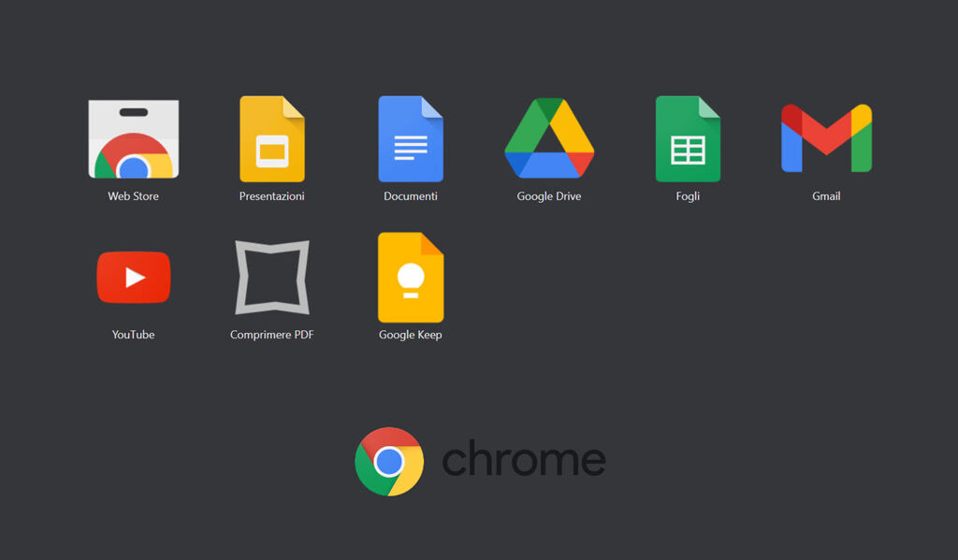
Task: Click the "Documenti" label
Action: pos(411,196)
